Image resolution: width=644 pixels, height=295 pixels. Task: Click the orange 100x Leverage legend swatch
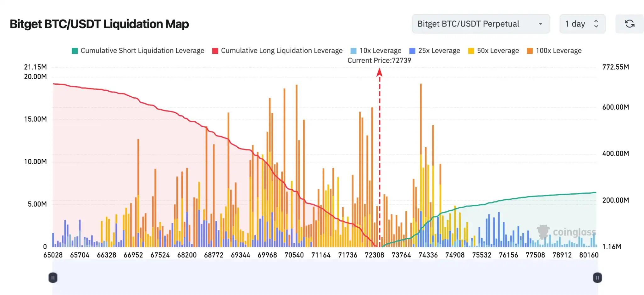point(530,51)
